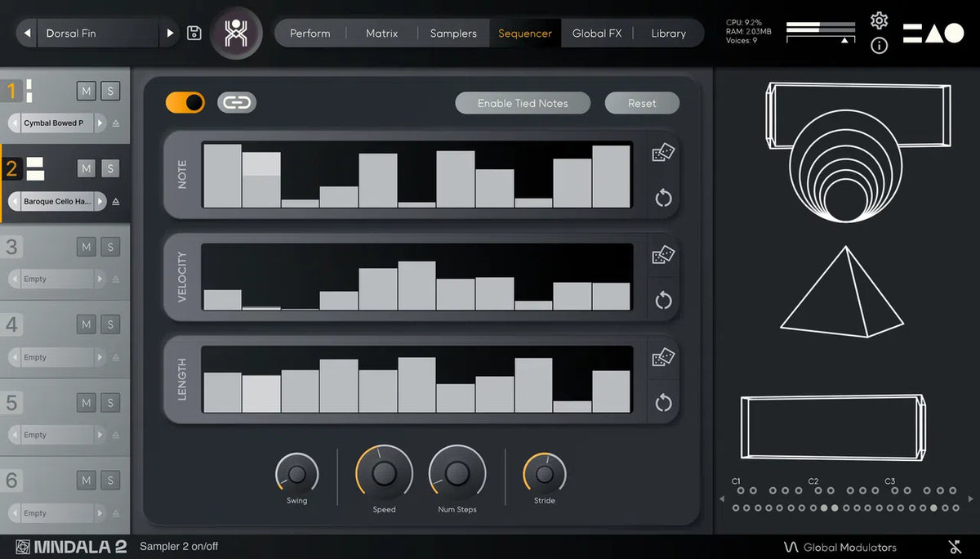
Task: Click the link chain icon button
Action: (237, 102)
